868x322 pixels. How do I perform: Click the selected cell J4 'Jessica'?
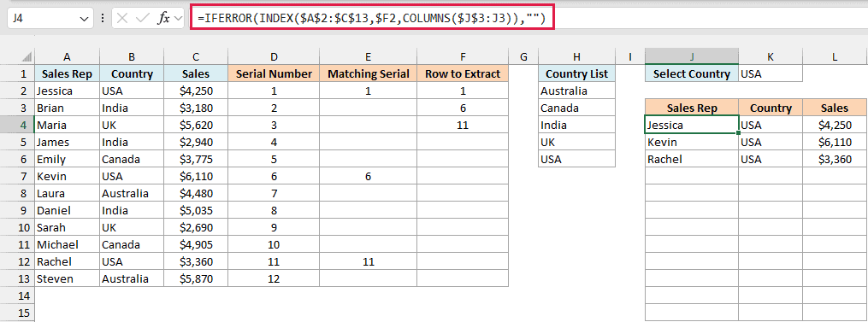[x=692, y=125]
